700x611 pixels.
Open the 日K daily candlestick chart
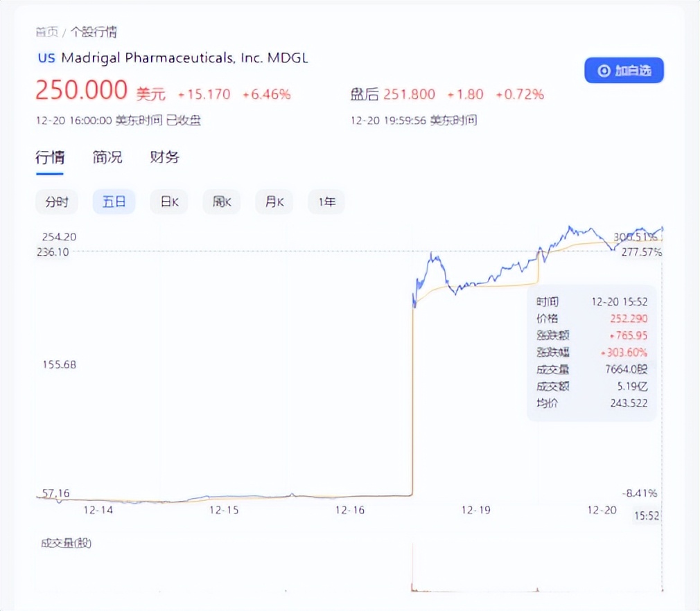168,202
